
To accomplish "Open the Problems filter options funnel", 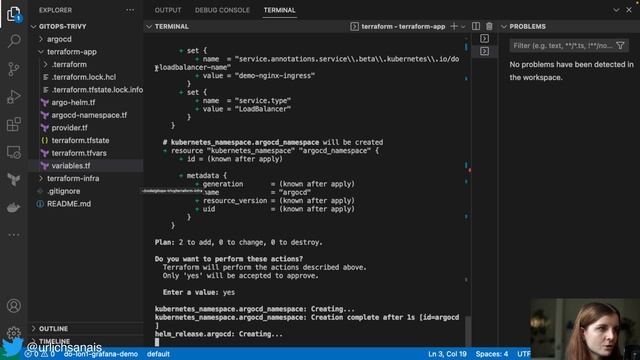I will [x=620, y=45].
